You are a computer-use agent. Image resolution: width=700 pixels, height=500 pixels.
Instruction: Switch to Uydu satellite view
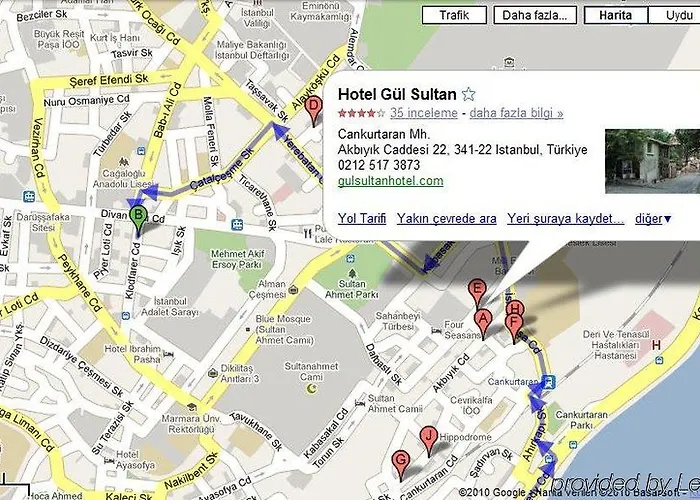pos(676,15)
